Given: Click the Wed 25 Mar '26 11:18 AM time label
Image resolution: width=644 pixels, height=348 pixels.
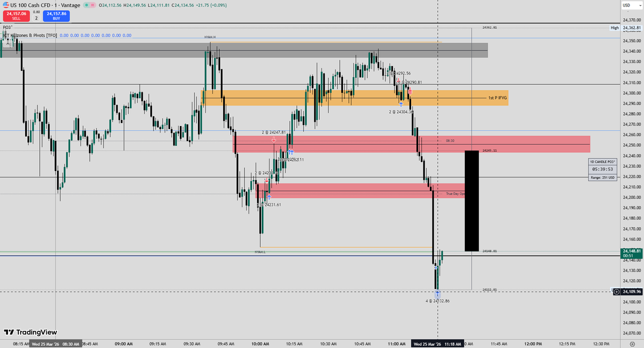Looking at the screenshot, I should point(437,344).
